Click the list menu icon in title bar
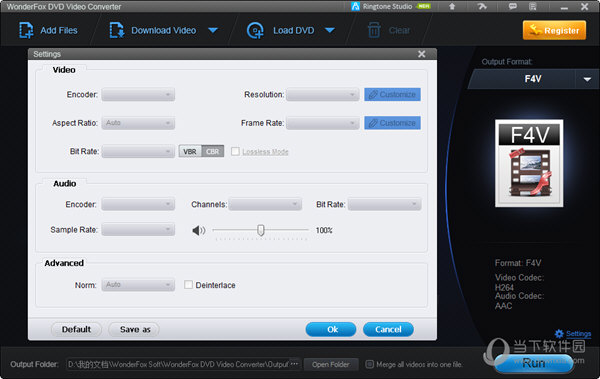 click(533, 6)
